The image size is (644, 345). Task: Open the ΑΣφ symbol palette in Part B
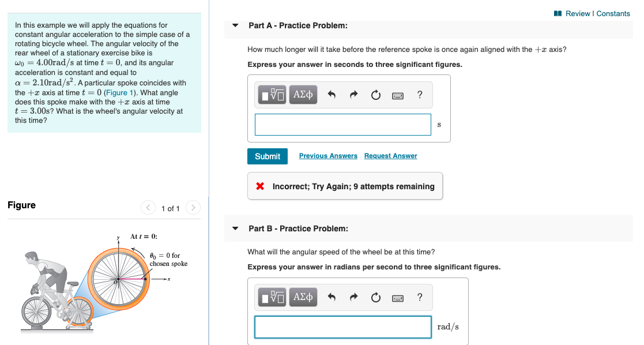tap(303, 297)
